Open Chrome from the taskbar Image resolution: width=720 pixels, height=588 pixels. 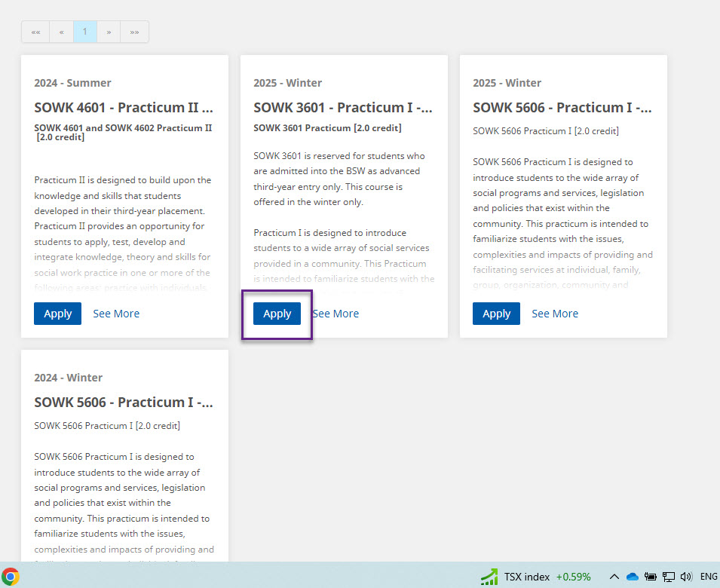[x=10, y=577]
